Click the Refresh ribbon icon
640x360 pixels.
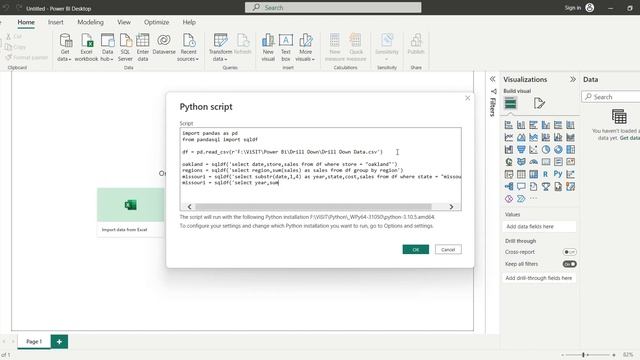coord(243,44)
